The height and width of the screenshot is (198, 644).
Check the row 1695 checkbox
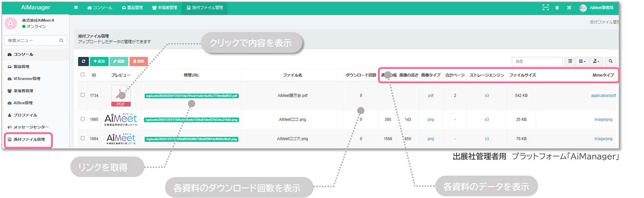point(83,119)
